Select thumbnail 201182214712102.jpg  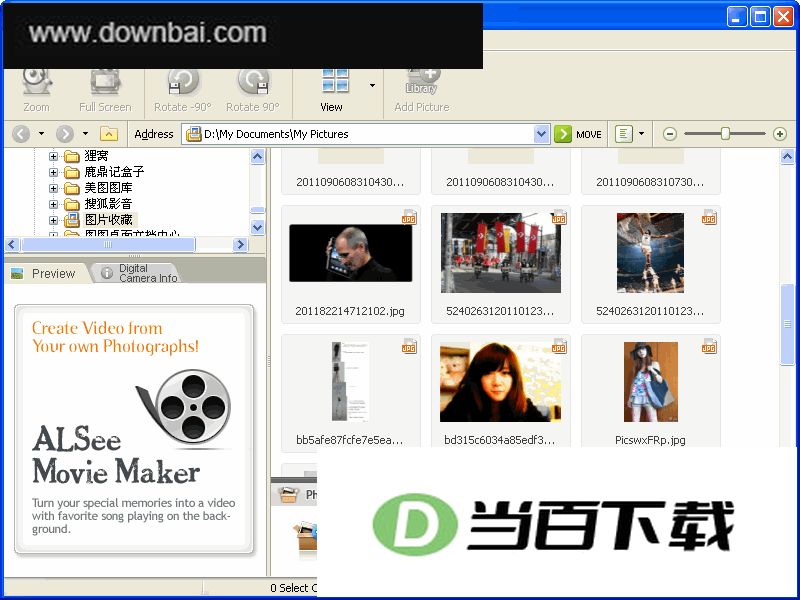coord(351,264)
